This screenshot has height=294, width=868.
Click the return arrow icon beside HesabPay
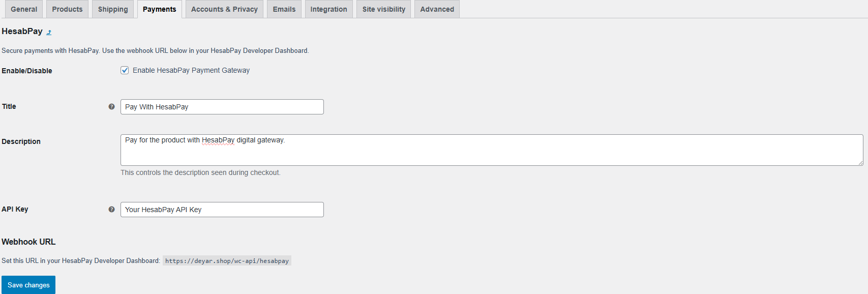point(49,32)
